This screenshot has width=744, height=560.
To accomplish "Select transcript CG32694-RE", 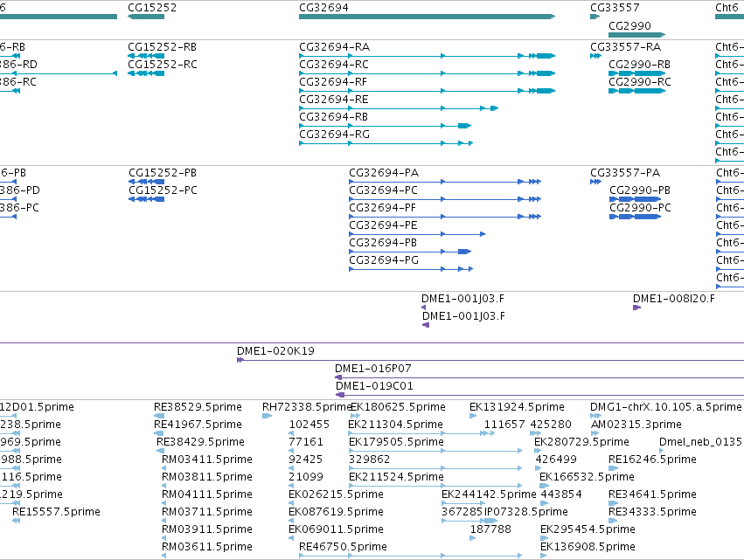I will [334, 100].
